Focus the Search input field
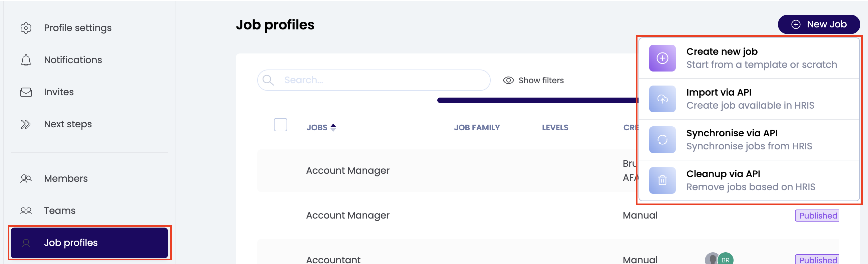Screen dimensions: 868x264 [381, 80]
